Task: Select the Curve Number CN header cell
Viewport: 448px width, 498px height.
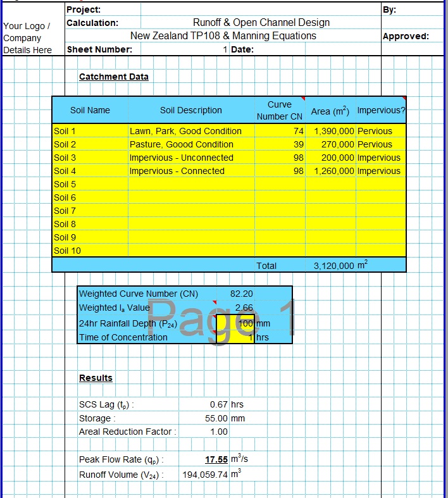Action: click(280, 110)
